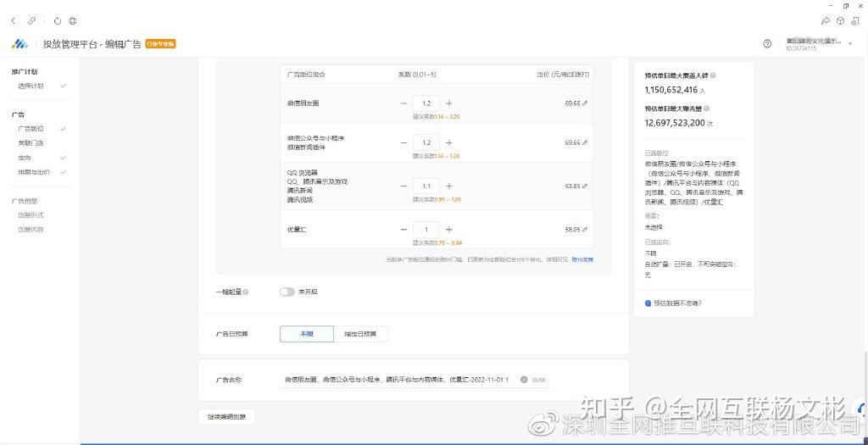
Task: Click the platform logo beside the title
Action: point(20,44)
